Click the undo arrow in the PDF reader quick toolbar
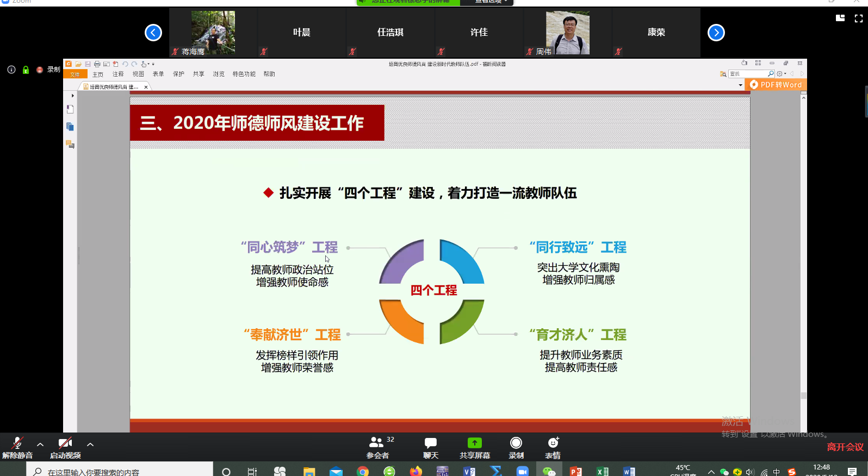The image size is (868, 476). pyautogui.click(x=125, y=64)
